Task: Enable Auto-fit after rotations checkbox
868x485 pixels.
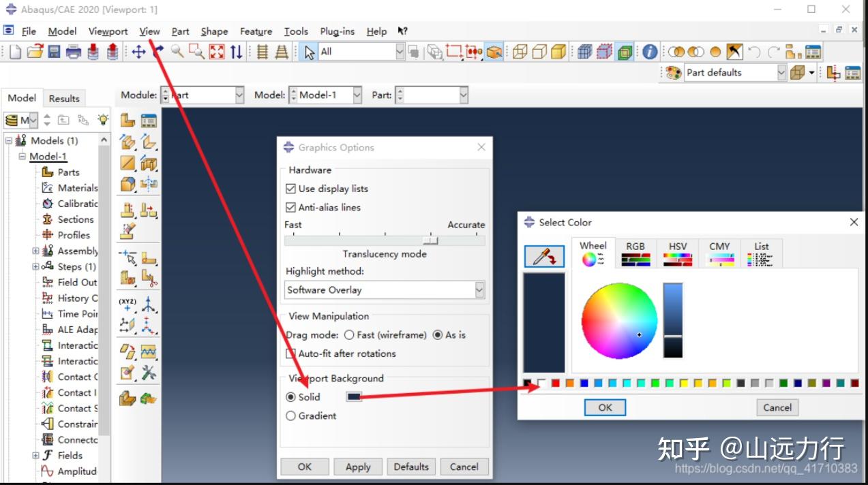Action: [291, 354]
